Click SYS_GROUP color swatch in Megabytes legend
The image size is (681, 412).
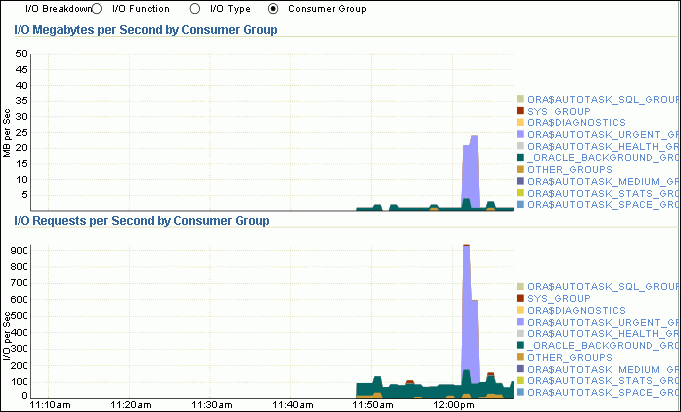520,110
